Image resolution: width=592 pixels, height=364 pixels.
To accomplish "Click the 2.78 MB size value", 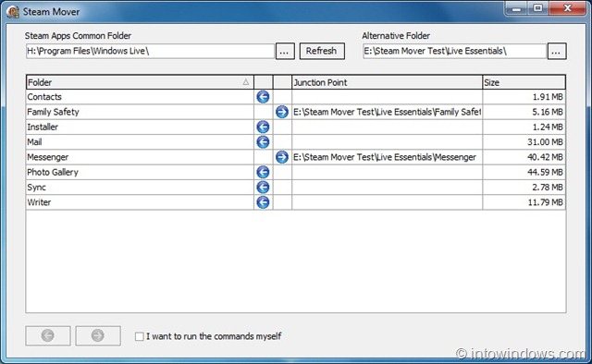I will [548, 188].
